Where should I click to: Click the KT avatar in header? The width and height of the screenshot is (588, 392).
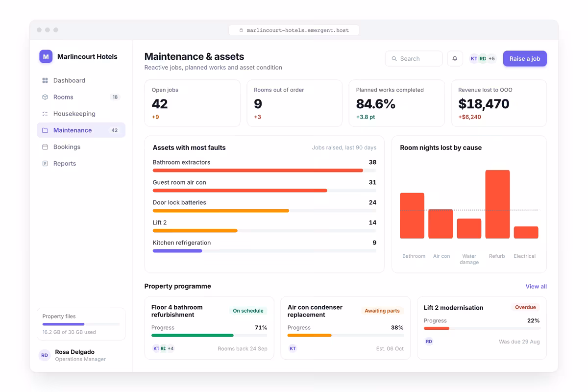pos(474,59)
